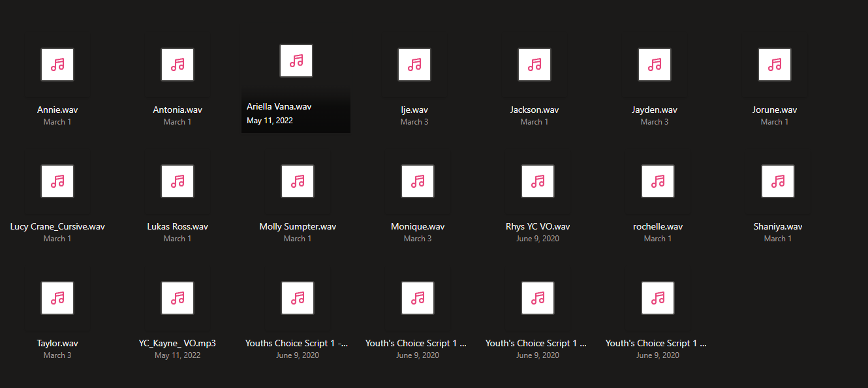
Task: Open the Ije.wav audio icon
Action: click(414, 65)
